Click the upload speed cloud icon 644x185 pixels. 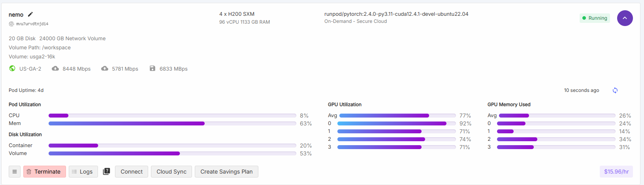pos(105,69)
